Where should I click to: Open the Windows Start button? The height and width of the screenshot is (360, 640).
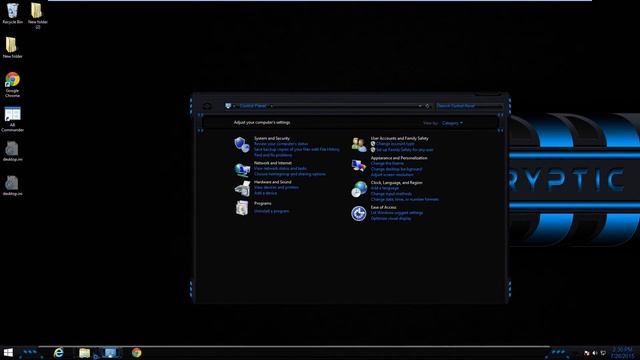tap(8, 353)
